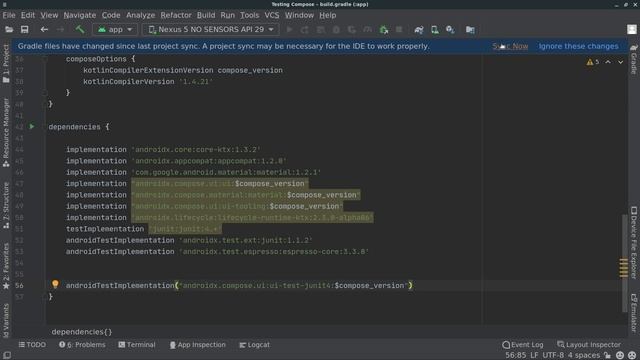
Task: Click the espresso-core:3.3.0 dependency line
Action: coord(217,251)
